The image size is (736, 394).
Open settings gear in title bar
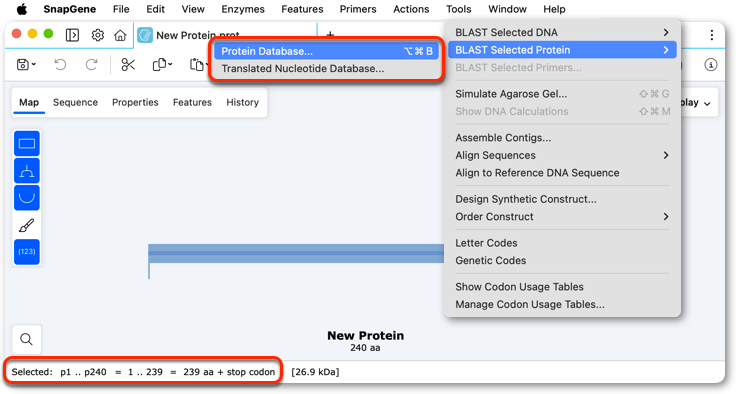[x=98, y=35]
